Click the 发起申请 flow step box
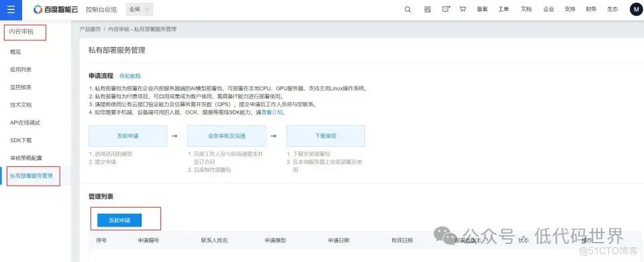 (x=127, y=136)
